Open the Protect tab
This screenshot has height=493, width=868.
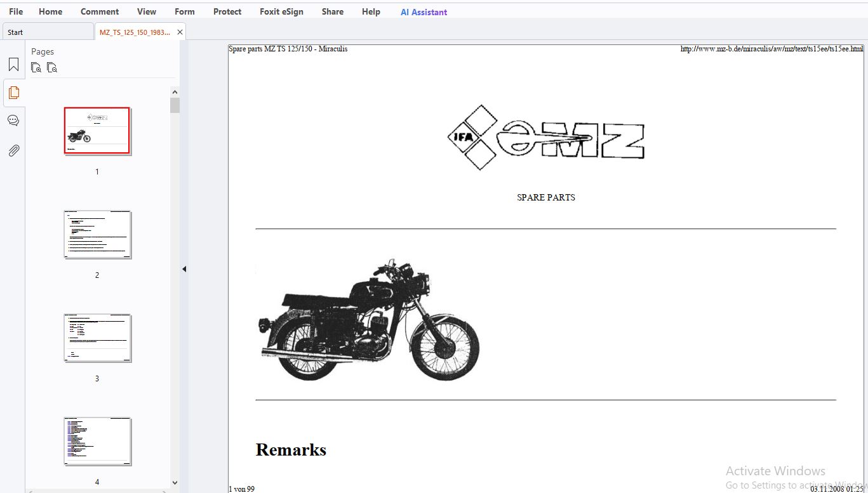[227, 11]
